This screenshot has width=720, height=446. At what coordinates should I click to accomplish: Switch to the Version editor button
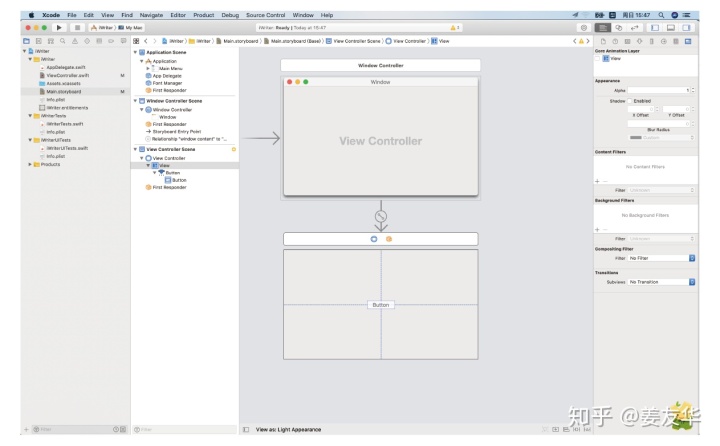[634, 28]
